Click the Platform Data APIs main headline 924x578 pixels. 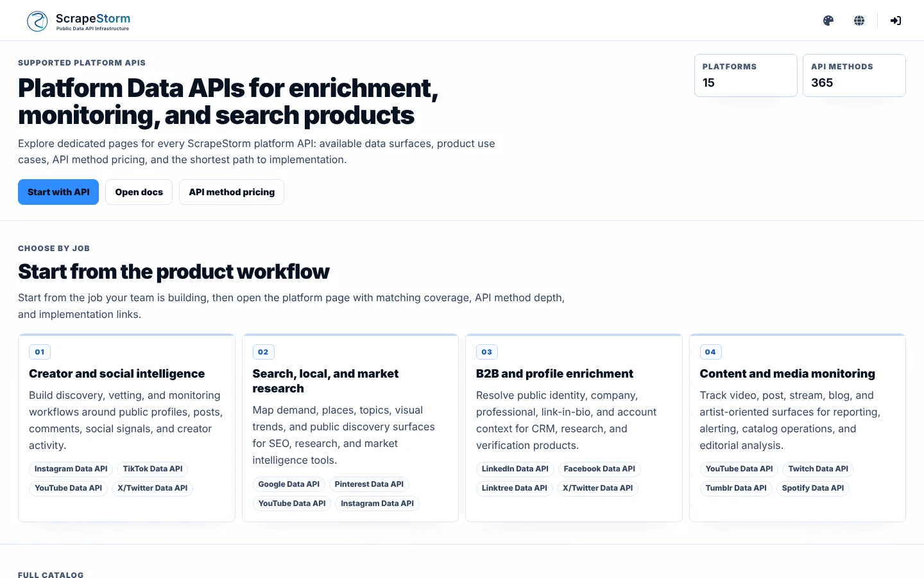[x=228, y=101]
